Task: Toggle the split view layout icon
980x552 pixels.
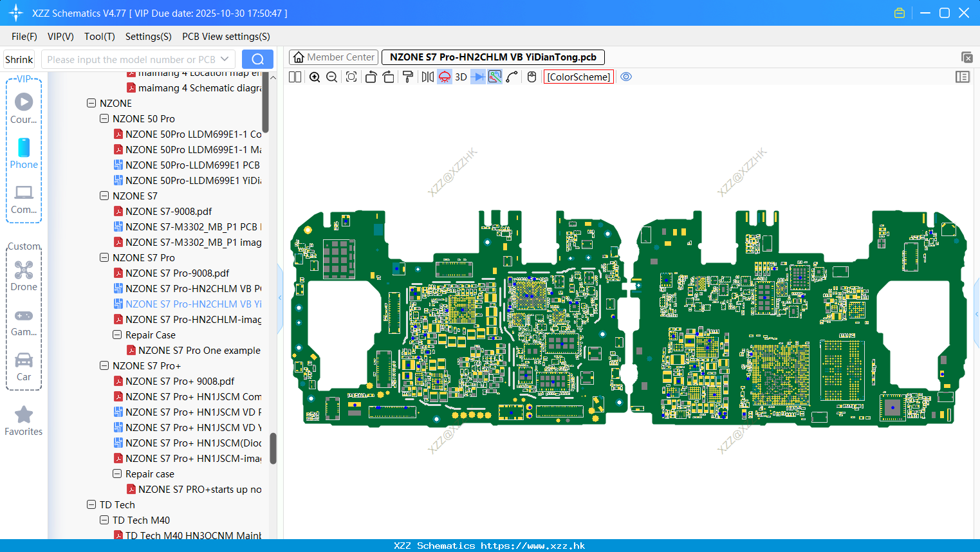Action: pos(295,77)
